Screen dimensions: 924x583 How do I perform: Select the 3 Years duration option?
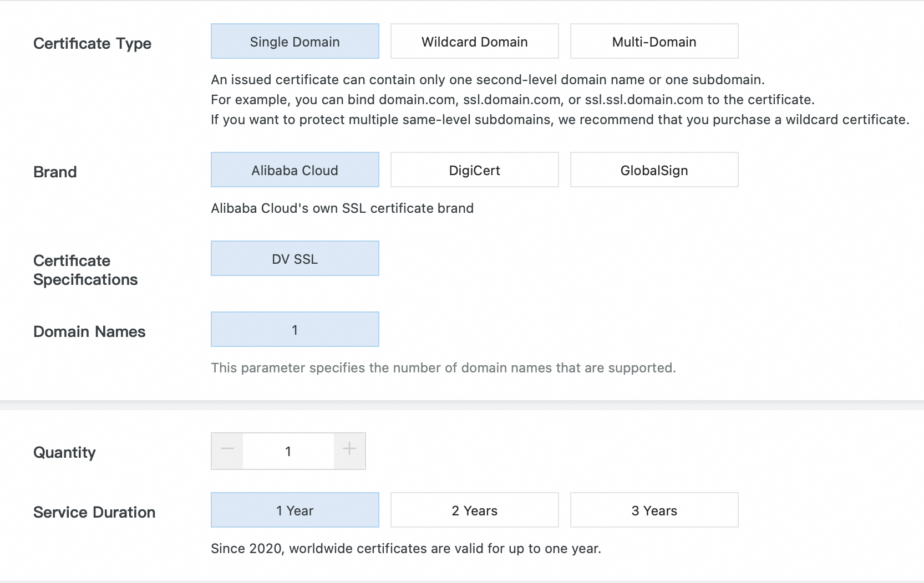654,510
